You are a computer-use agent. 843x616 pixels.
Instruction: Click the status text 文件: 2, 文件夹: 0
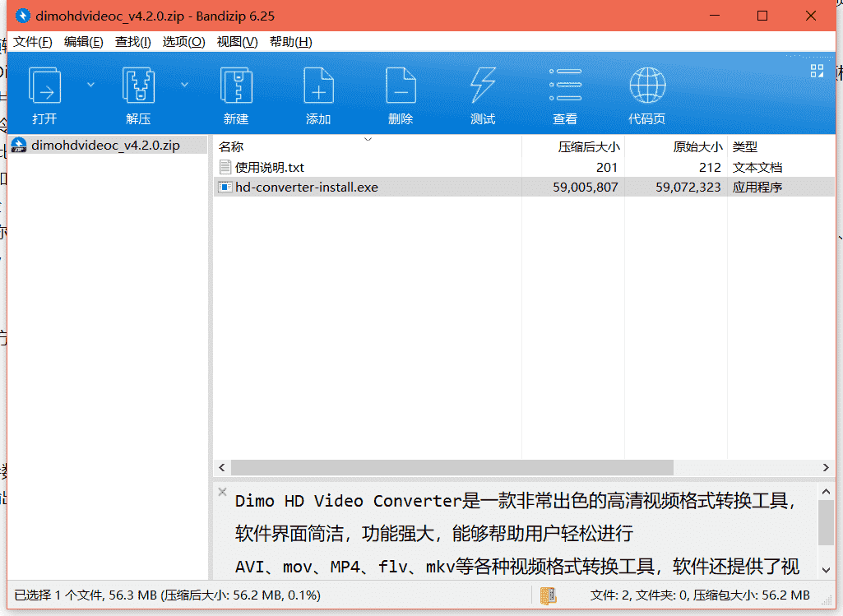(x=639, y=595)
